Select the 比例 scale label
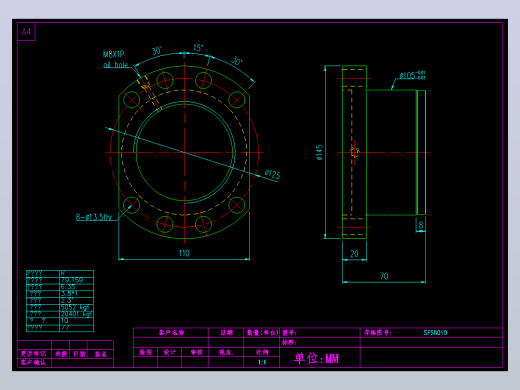The height and width of the screenshot is (390, 520). 262,352
